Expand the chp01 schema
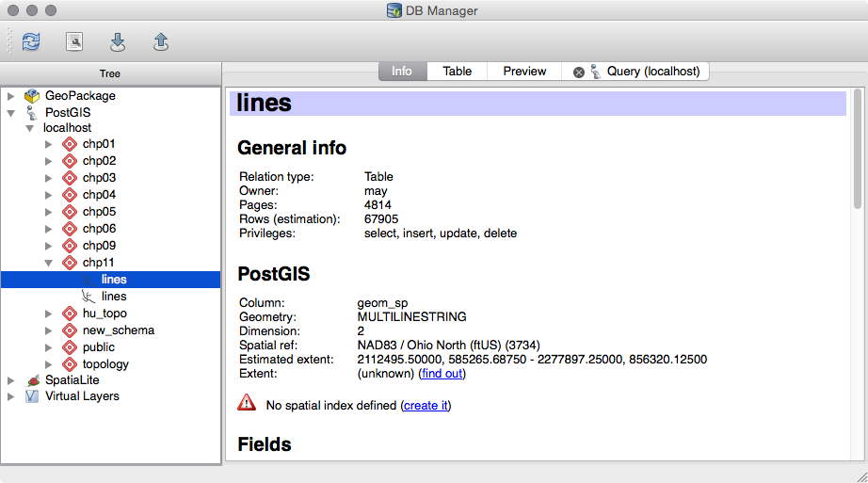 tap(49, 144)
